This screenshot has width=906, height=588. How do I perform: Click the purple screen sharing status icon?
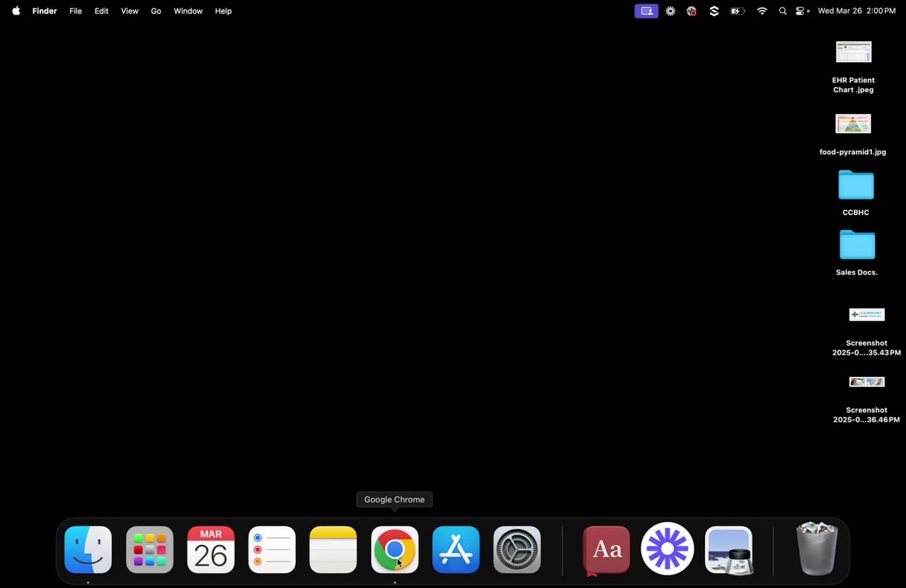click(646, 11)
